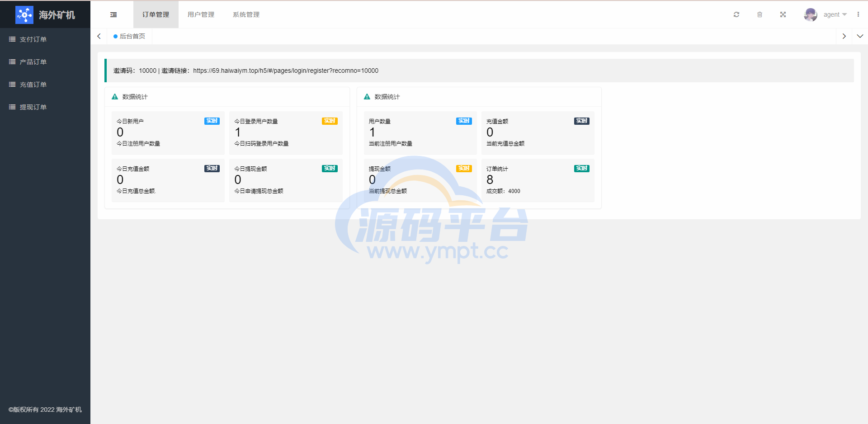
Task: Click the 海外矿机 logo icon
Action: click(24, 15)
